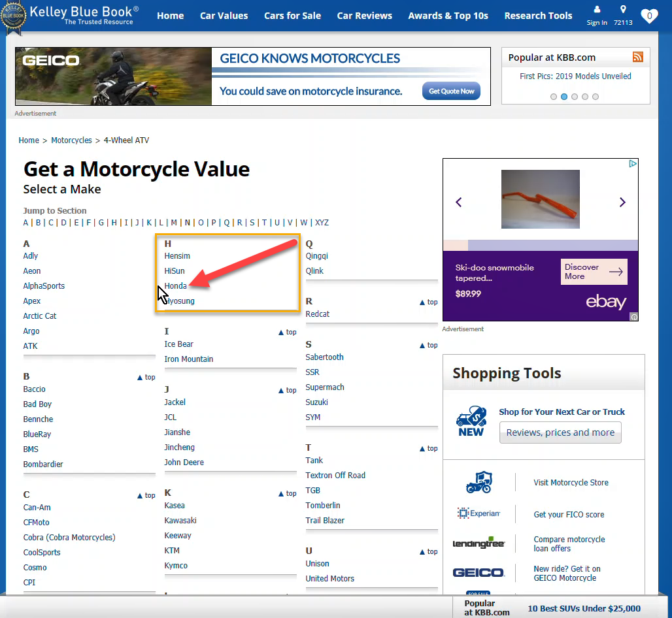Select Arctic Cat make
This screenshot has height=618, width=672.
pos(39,316)
